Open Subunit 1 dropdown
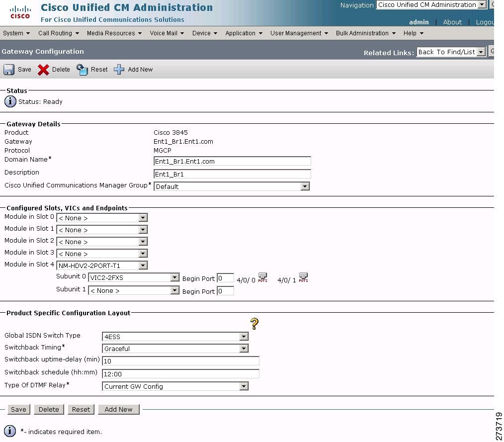504x442 pixels. click(133, 290)
